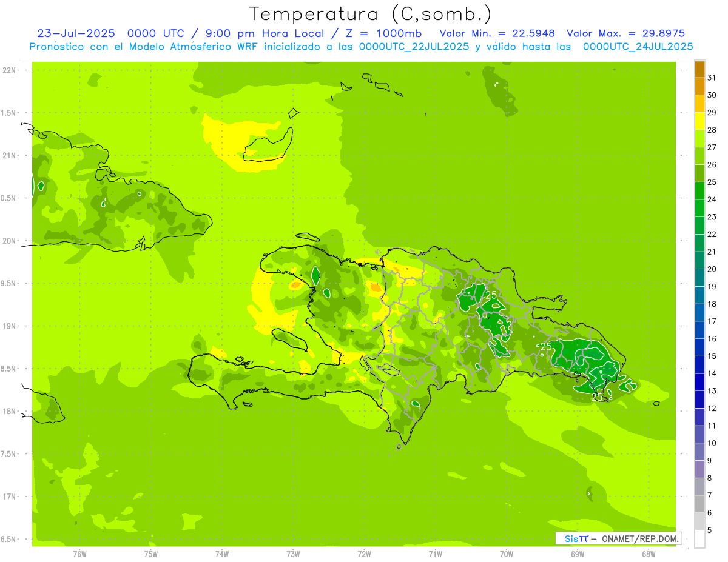The image size is (728, 562).
Task: Click the blue color bar swatch between 15 and 16
Action: coord(699,347)
